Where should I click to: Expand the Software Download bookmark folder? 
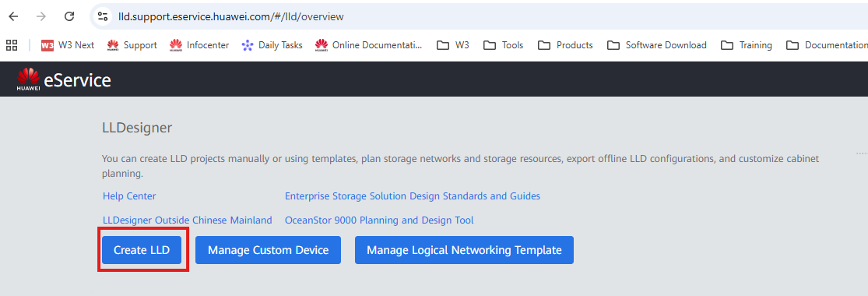656,45
